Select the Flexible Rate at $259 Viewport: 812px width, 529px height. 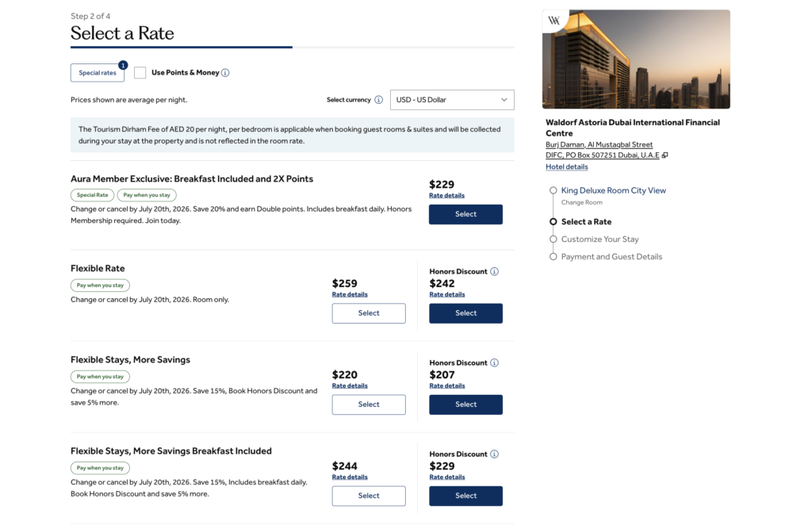point(369,313)
